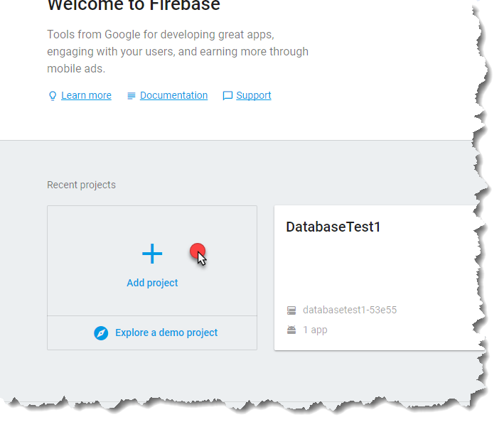Click the 1 app text

(x=315, y=330)
